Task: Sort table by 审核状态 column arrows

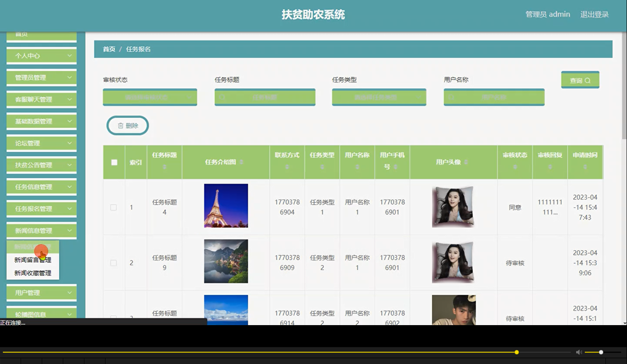Action: coord(515,167)
